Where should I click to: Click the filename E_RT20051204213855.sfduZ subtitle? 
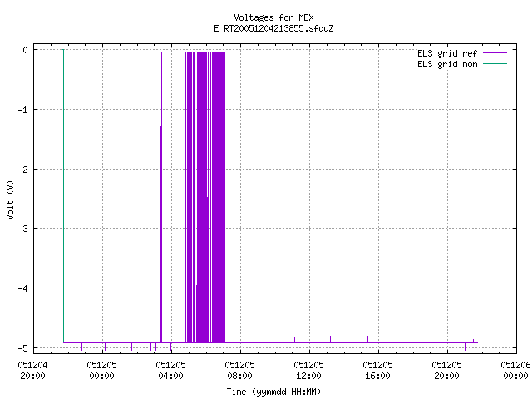click(x=273, y=28)
